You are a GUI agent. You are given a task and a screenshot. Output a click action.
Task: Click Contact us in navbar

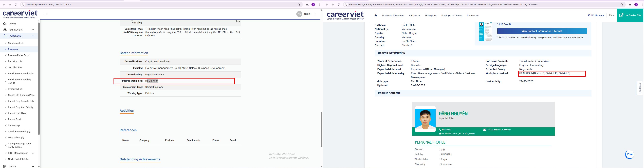coord(473,16)
